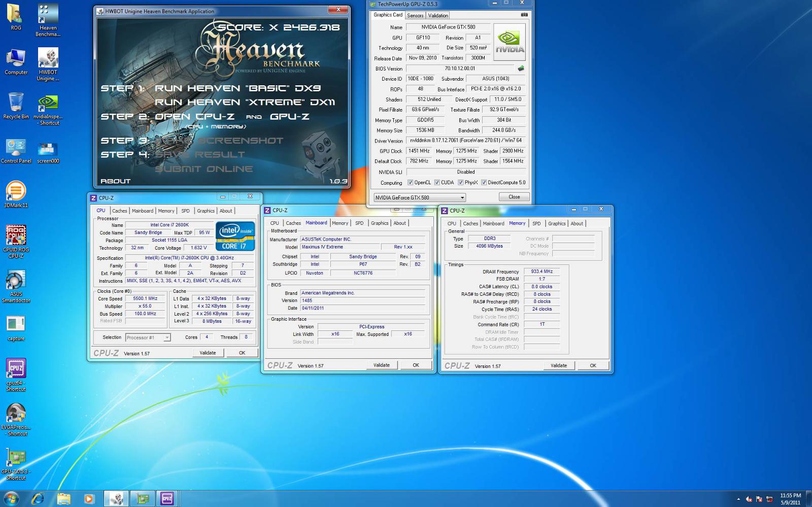Launch CPUID ROG CPU-Z shortcut
The image size is (812, 507).
click(x=16, y=242)
